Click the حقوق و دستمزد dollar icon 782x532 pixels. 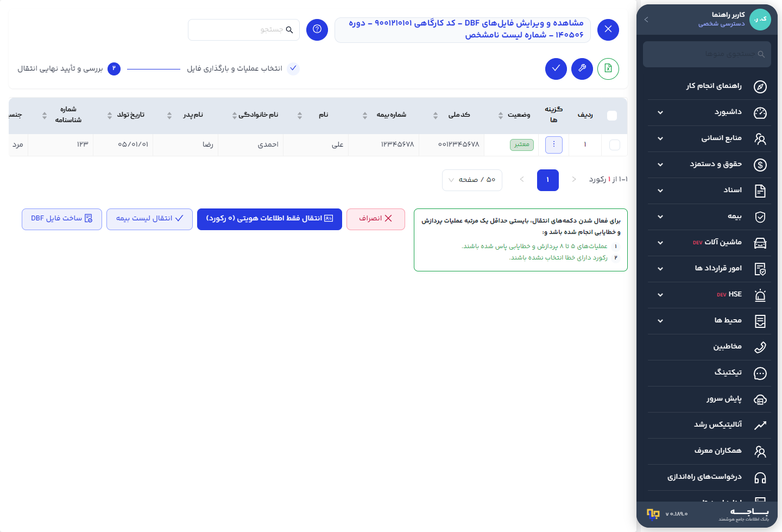(x=760, y=164)
